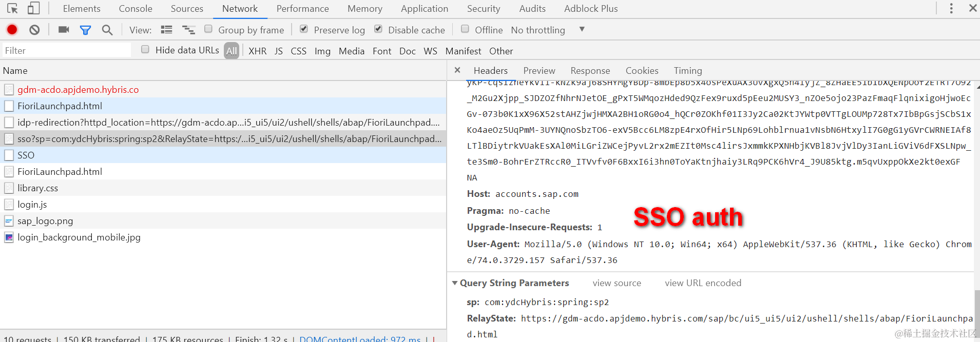
Task: Open the Adblock Plus tab
Action: coord(591,9)
